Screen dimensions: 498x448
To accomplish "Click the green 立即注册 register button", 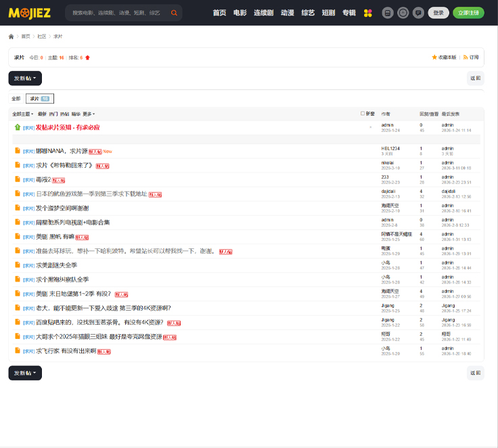I will [x=468, y=13].
